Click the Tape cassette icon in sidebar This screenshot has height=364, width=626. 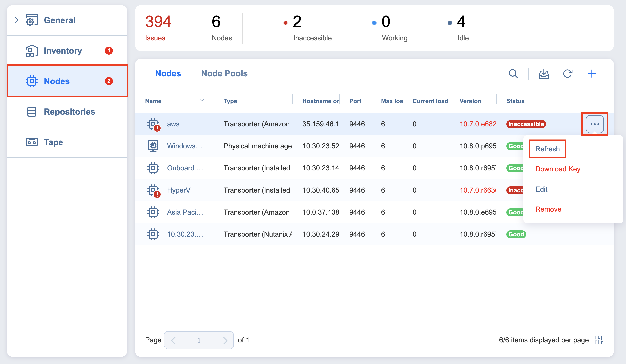tap(32, 142)
